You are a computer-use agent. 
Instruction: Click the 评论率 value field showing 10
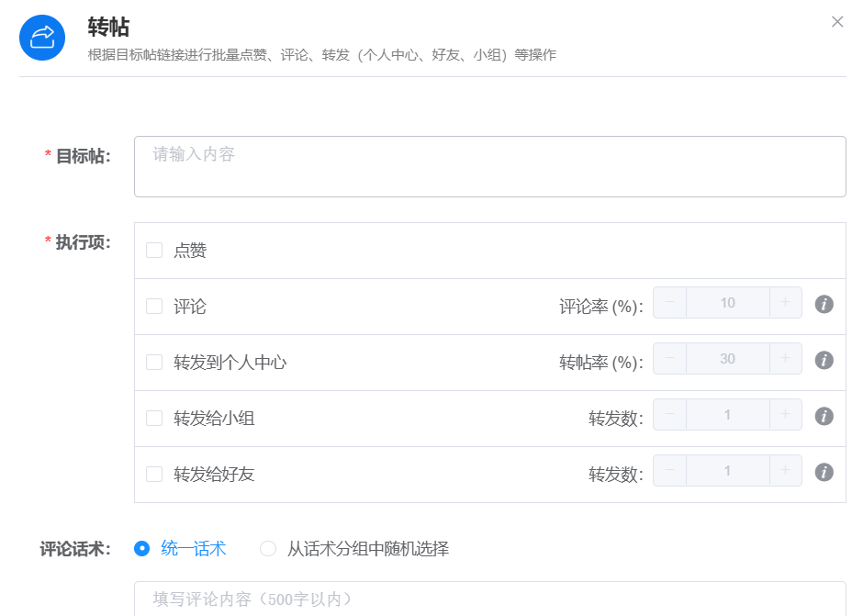coord(728,302)
